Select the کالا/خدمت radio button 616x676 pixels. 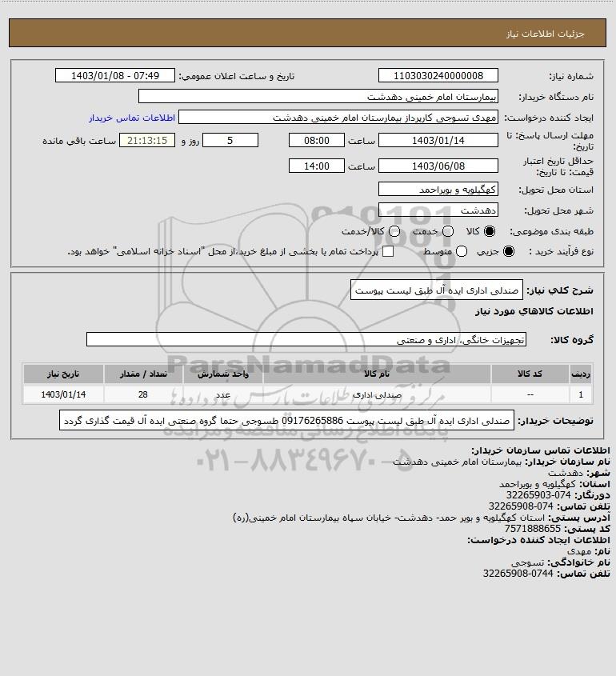(x=394, y=231)
